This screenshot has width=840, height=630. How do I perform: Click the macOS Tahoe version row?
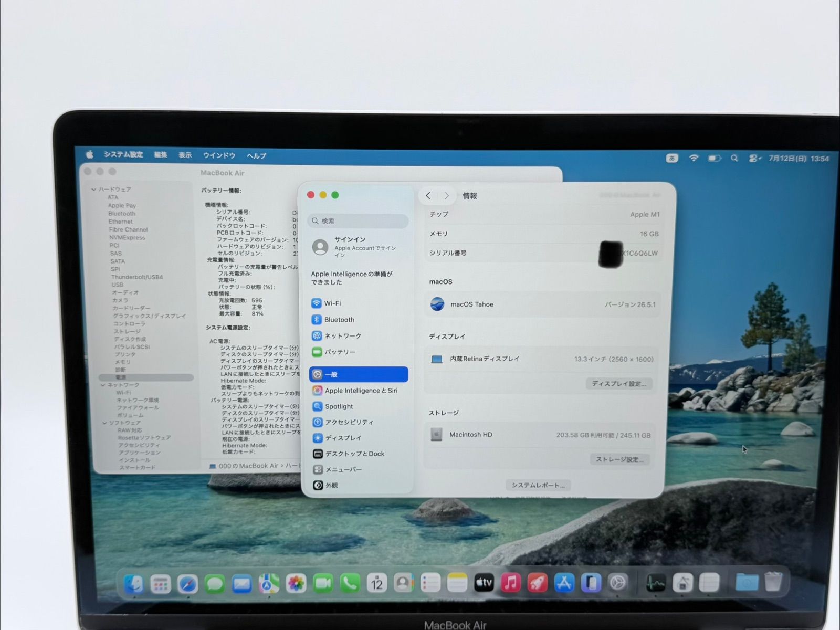[542, 304]
